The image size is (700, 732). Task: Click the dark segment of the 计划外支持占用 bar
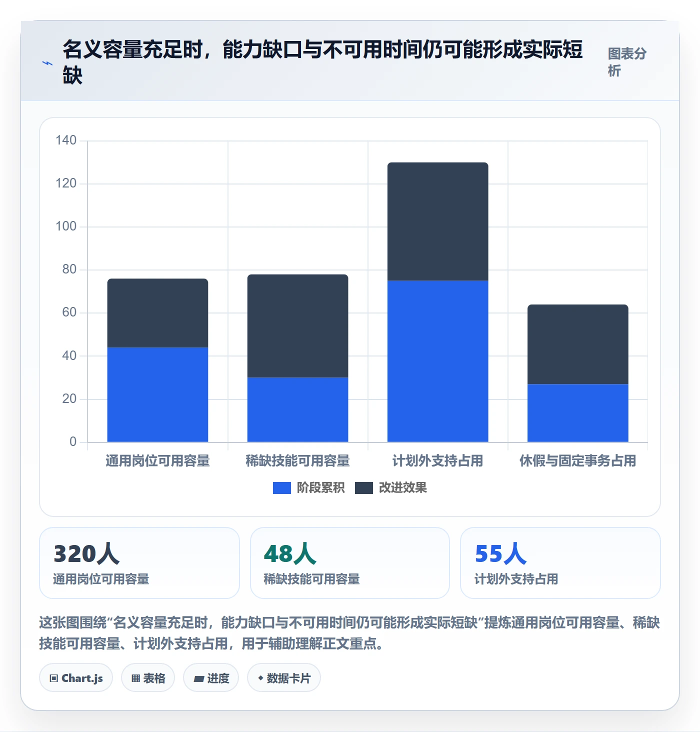[437, 221]
